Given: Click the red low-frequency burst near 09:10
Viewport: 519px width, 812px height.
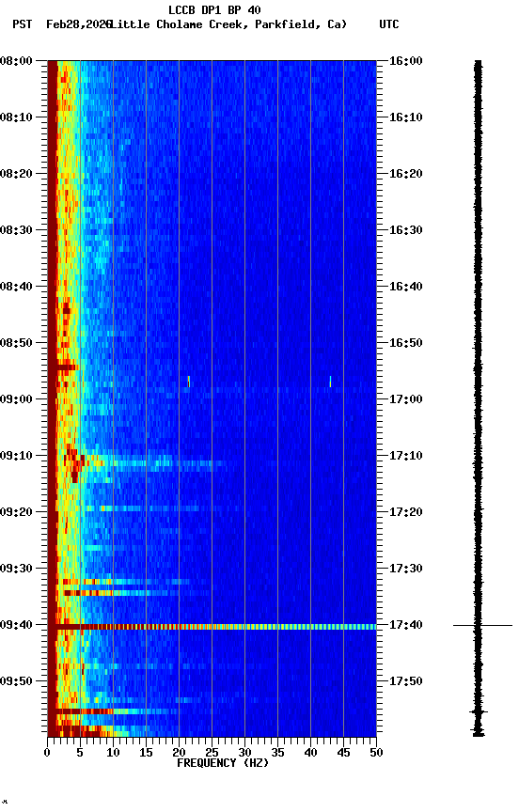Looking at the screenshot, I should click(x=74, y=462).
